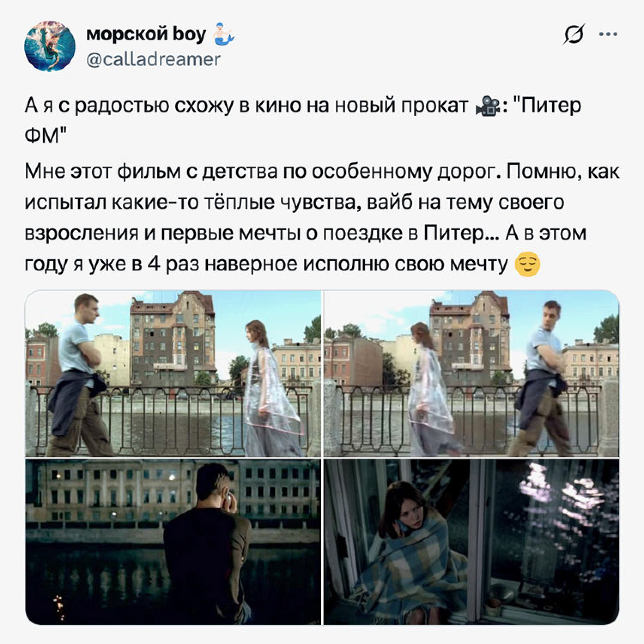
Task: Click the line starting 'году я уже в 4 раз'
Action: tap(266, 265)
